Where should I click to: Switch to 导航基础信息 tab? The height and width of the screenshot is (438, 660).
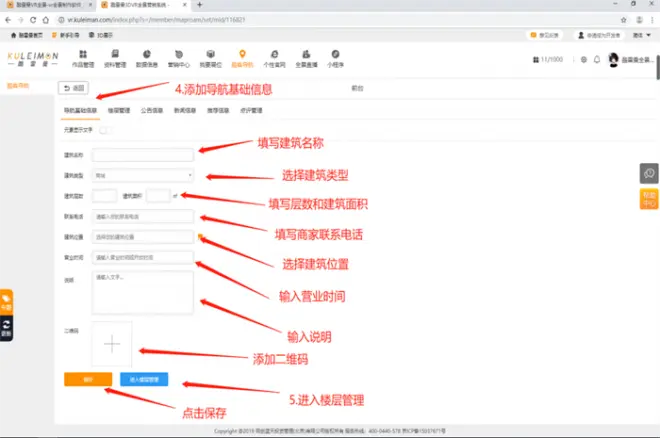[x=80, y=111]
